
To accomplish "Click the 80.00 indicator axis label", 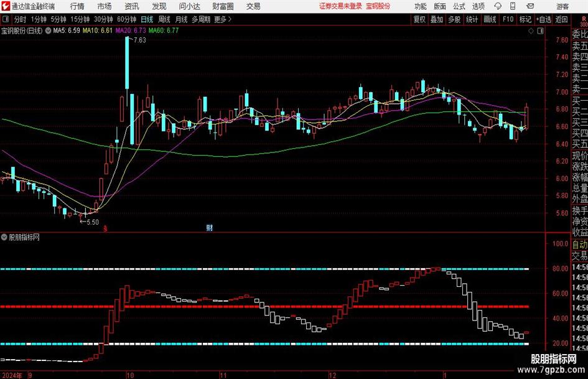I will [560, 269].
